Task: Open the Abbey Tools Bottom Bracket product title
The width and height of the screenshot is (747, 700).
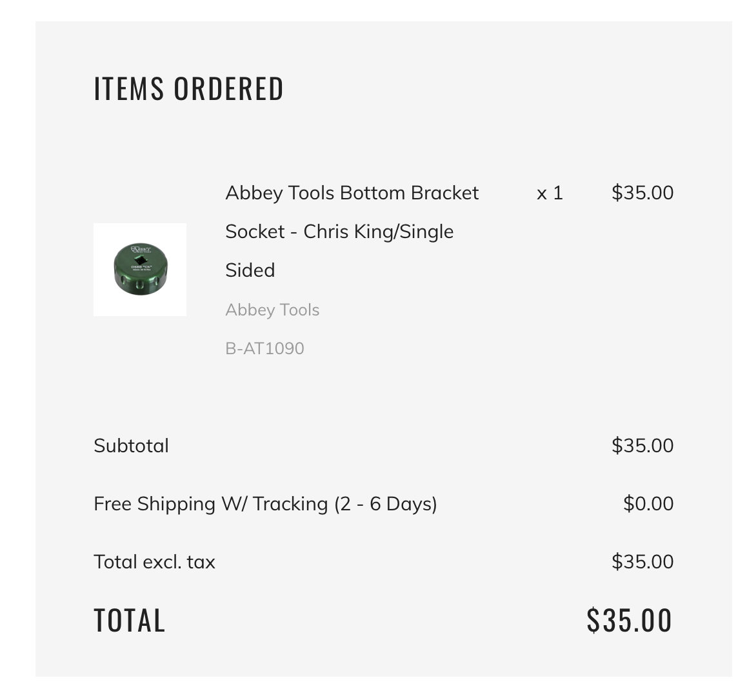Action: tap(352, 232)
